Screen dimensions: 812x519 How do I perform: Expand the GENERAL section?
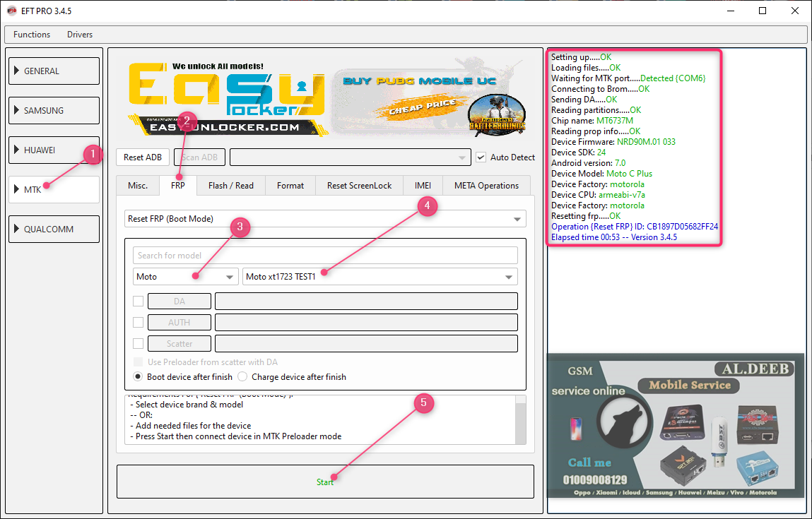tap(54, 71)
